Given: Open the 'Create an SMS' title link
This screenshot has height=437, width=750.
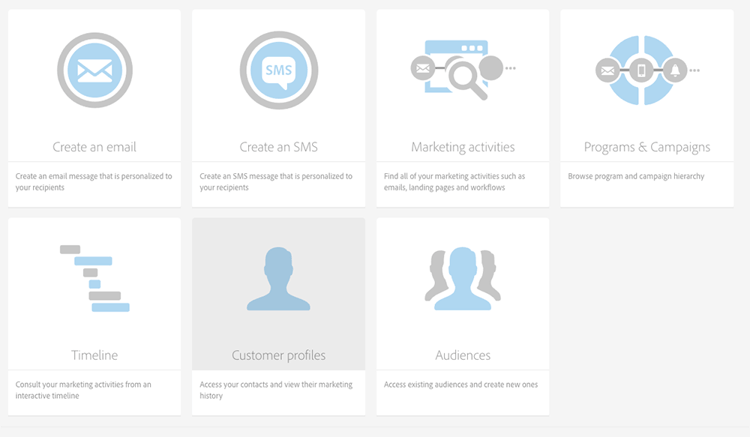Looking at the screenshot, I should pos(278,147).
